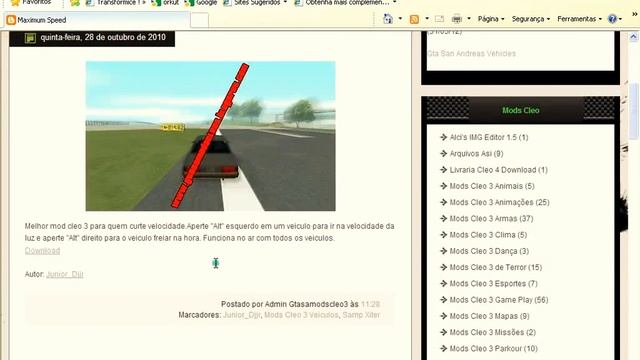This screenshot has height=360, width=640.
Task: Open Gta San Andreas Vehicles link
Action: (x=471, y=53)
